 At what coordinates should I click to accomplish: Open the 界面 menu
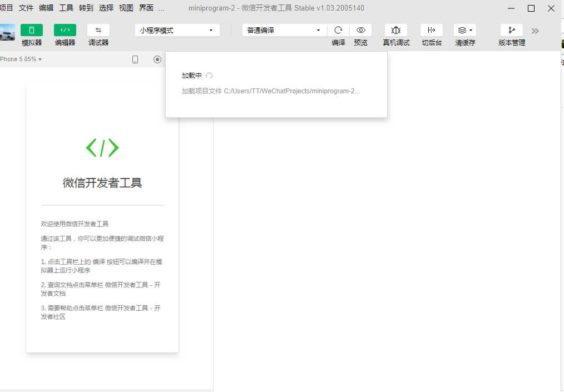coord(146,8)
